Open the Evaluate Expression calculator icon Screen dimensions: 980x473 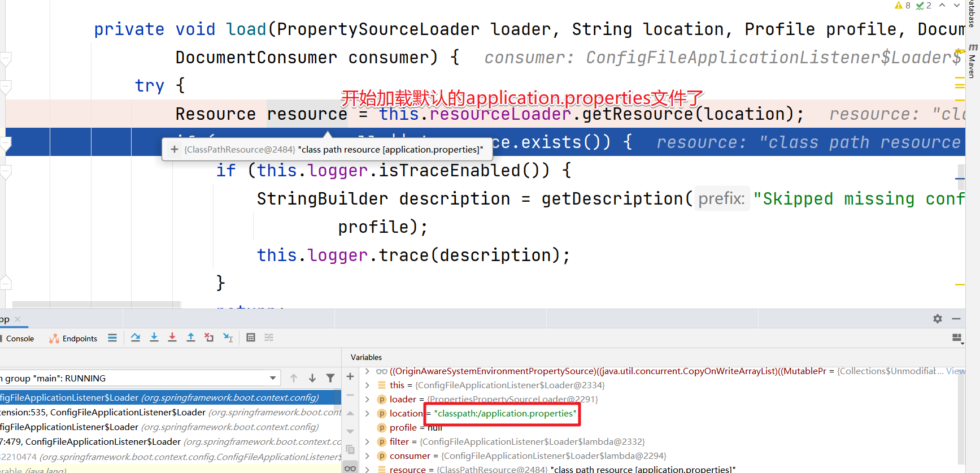click(x=251, y=337)
